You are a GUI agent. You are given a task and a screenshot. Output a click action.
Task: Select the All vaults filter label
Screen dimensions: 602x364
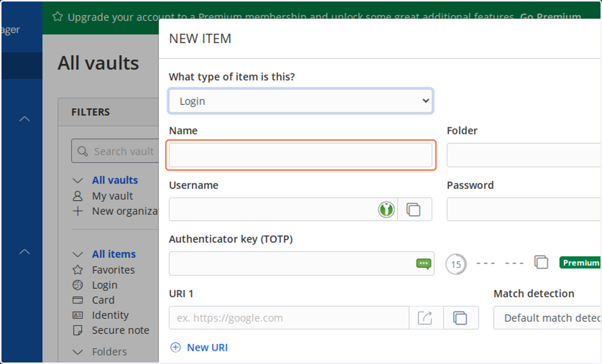(115, 180)
